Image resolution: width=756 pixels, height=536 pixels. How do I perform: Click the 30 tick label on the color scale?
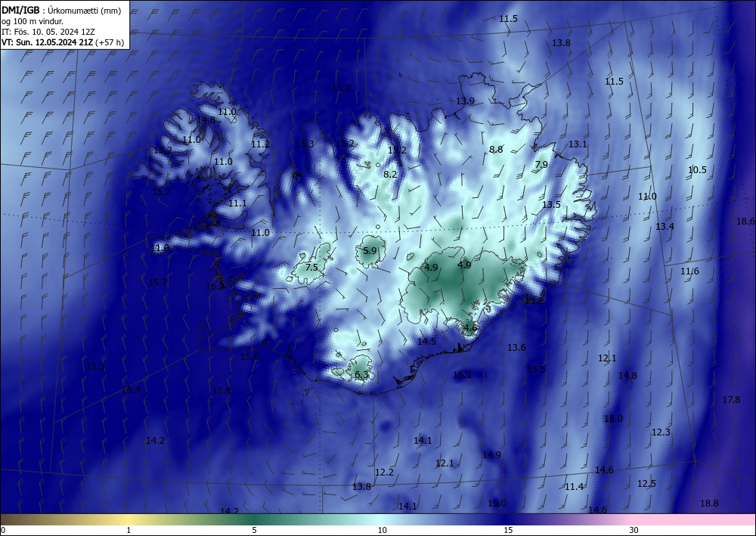pyautogui.click(x=634, y=530)
